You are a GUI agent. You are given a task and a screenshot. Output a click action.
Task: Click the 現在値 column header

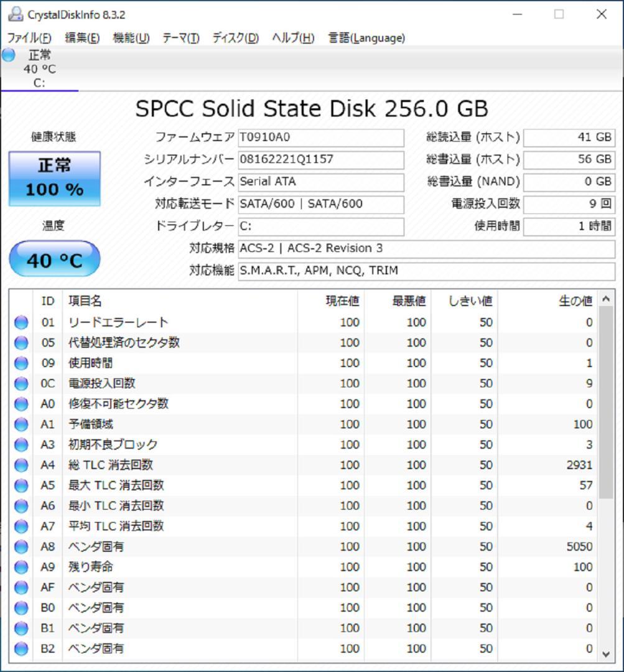(x=331, y=301)
